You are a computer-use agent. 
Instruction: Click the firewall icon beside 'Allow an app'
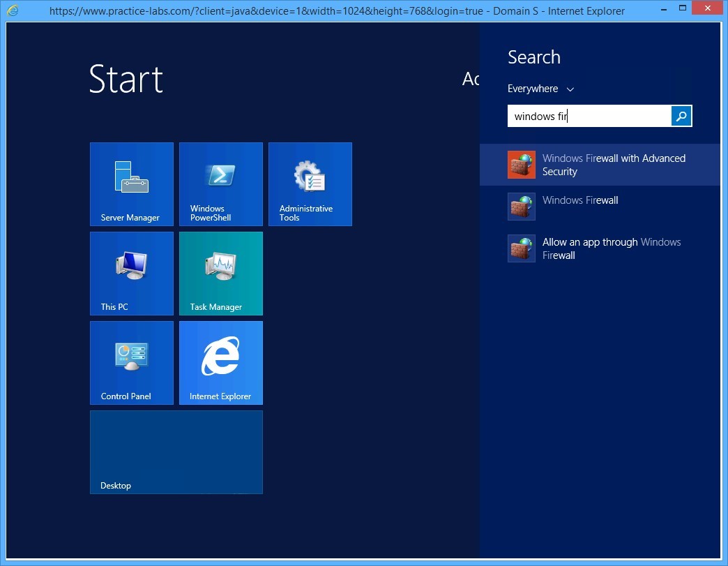pos(522,248)
